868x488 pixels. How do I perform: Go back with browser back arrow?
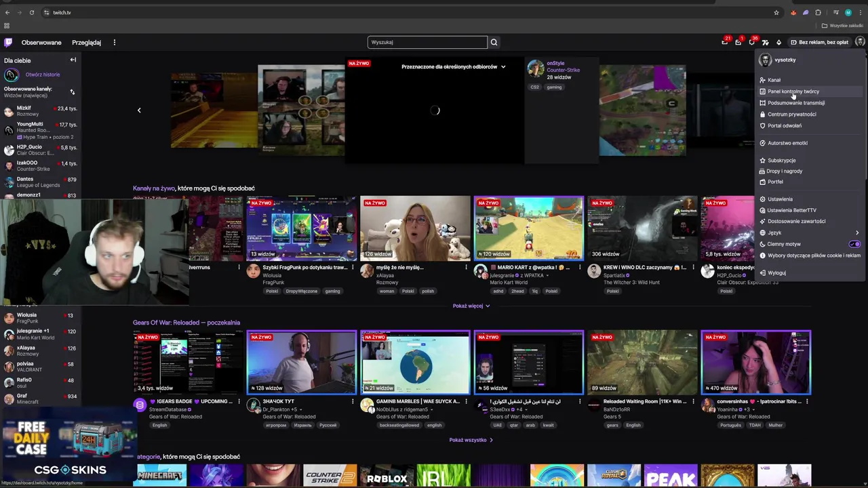click(7, 12)
